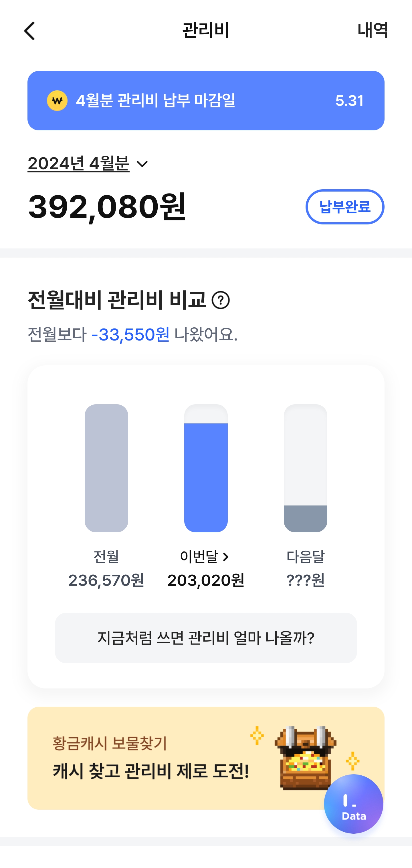The height and width of the screenshot is (868, 412).
Task: Tap the 392,080원 total amount
Action: click(x=107, y=206)
